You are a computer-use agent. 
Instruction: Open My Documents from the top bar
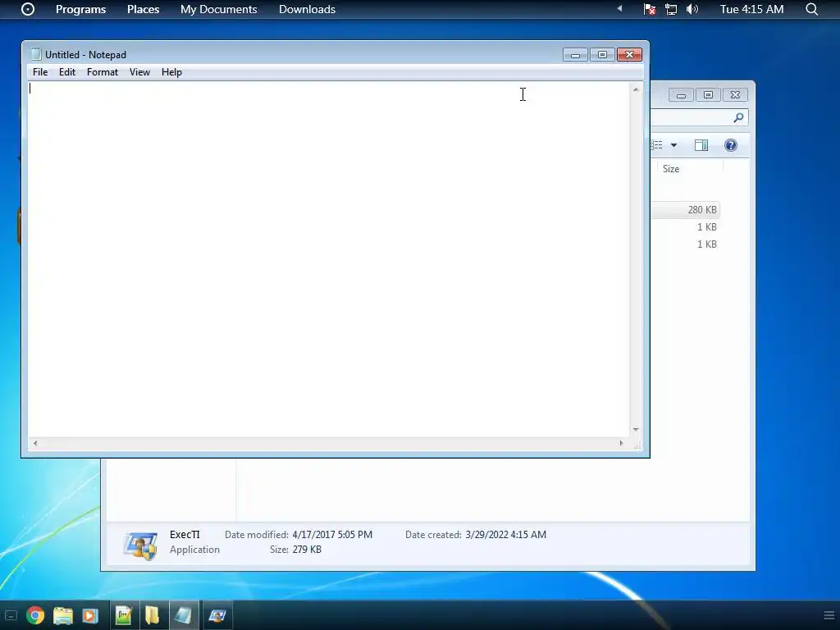click(218, 9)
